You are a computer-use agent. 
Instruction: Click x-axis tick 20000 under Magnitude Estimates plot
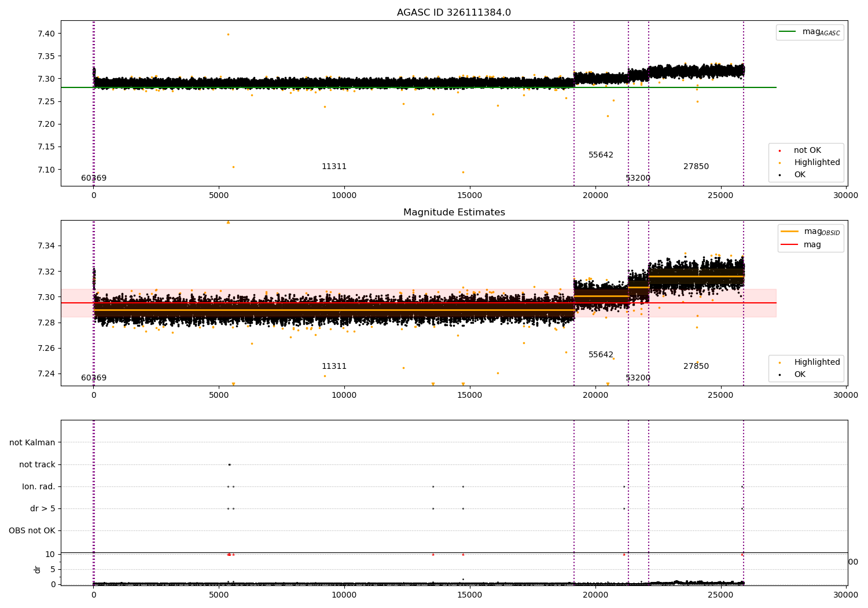point(595,395)
